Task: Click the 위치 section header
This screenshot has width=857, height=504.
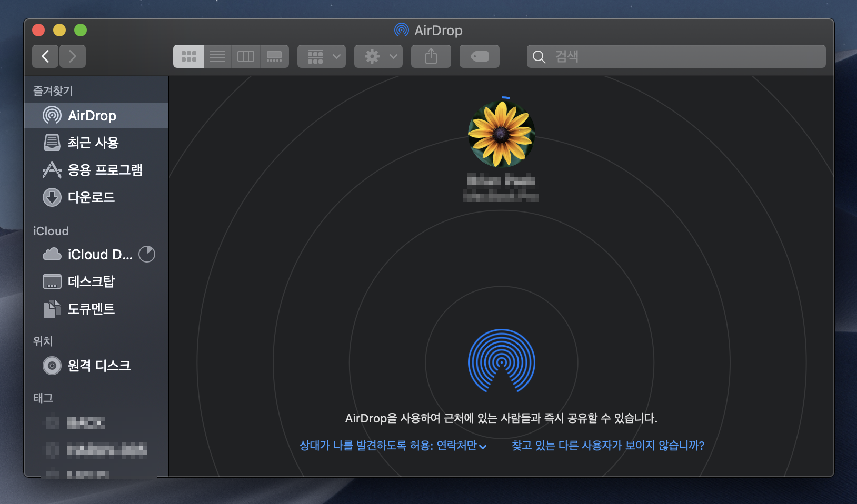Action: pos(43,341)
